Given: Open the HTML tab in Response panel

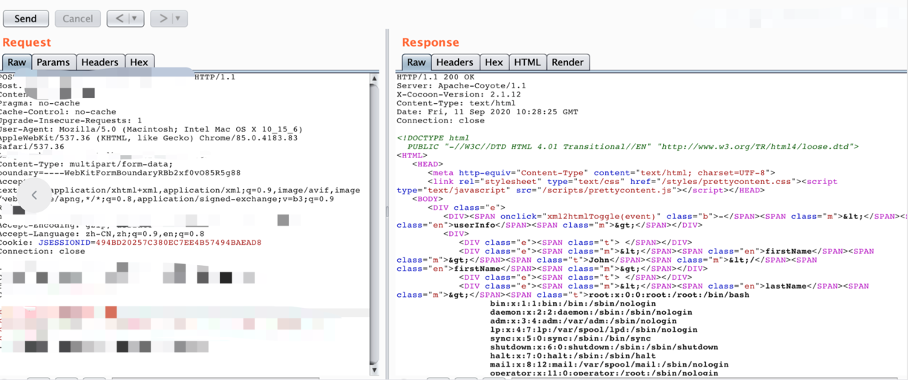Looking at the screenshot, I should (x=527, y=62).
